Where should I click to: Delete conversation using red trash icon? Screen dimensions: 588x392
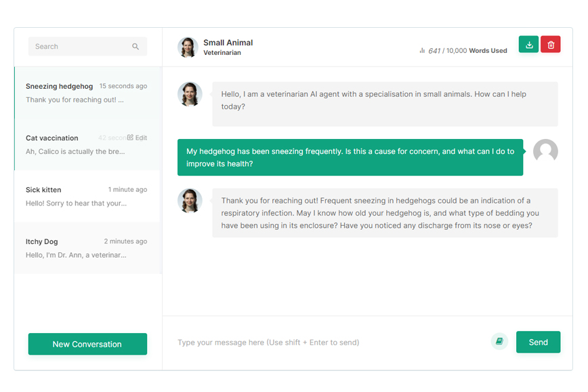pos(551,45)
